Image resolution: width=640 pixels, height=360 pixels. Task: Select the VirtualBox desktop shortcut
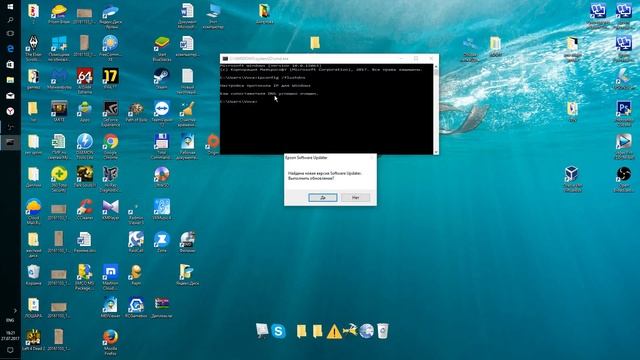572,179
